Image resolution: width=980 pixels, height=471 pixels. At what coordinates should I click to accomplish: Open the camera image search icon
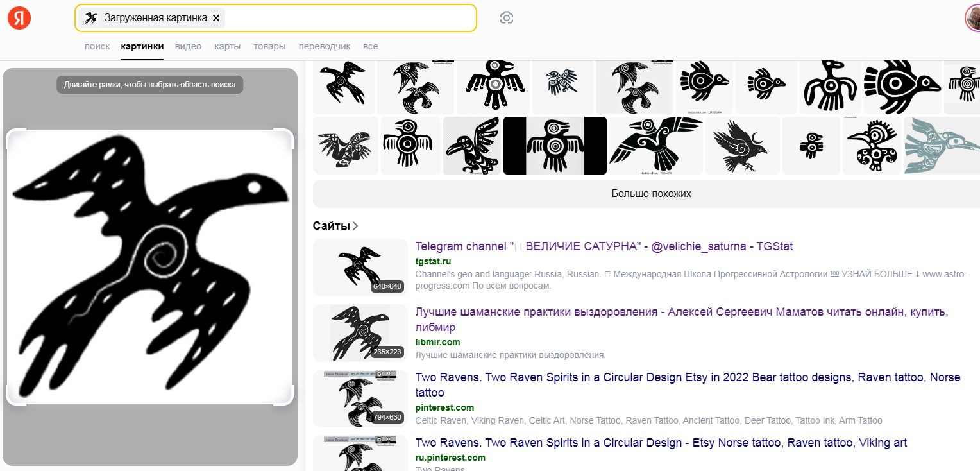point(507,18)
